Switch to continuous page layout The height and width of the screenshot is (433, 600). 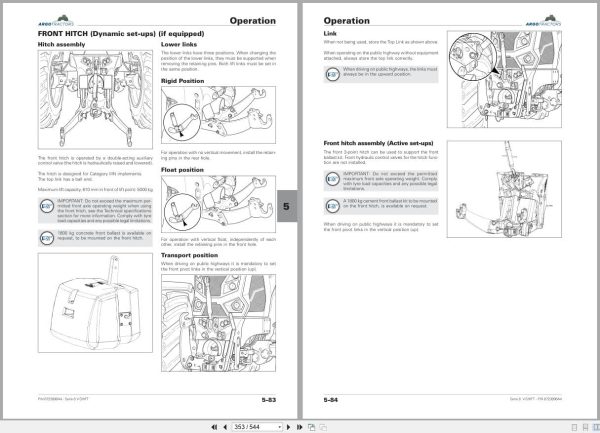pyautogui.click(x=585, y=427)
